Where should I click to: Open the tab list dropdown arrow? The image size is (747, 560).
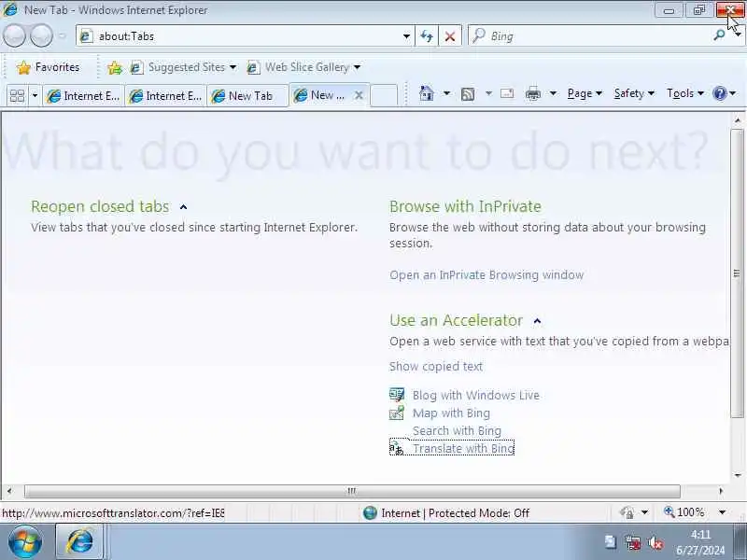tap(35, 96)
